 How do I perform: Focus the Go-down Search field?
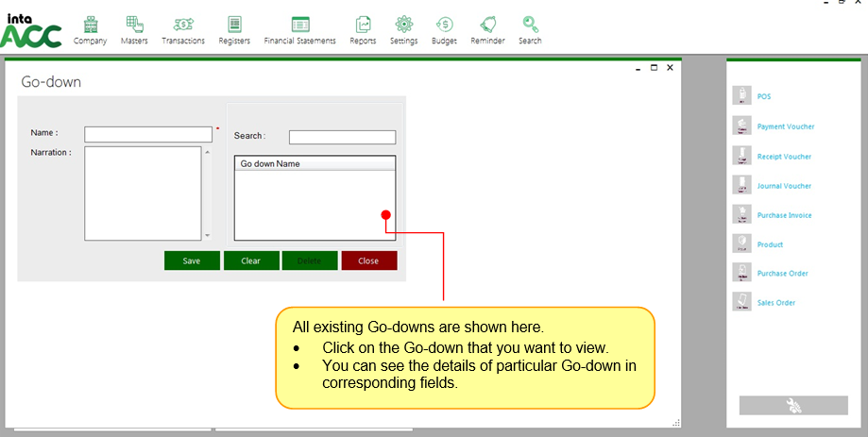[x=342, y=137]
